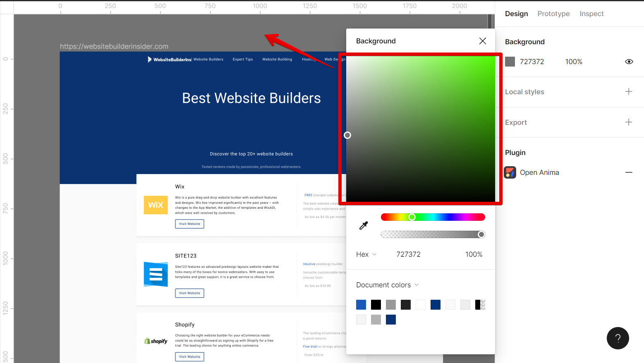Remove Open Anima using the minus icon

[629, 172]
